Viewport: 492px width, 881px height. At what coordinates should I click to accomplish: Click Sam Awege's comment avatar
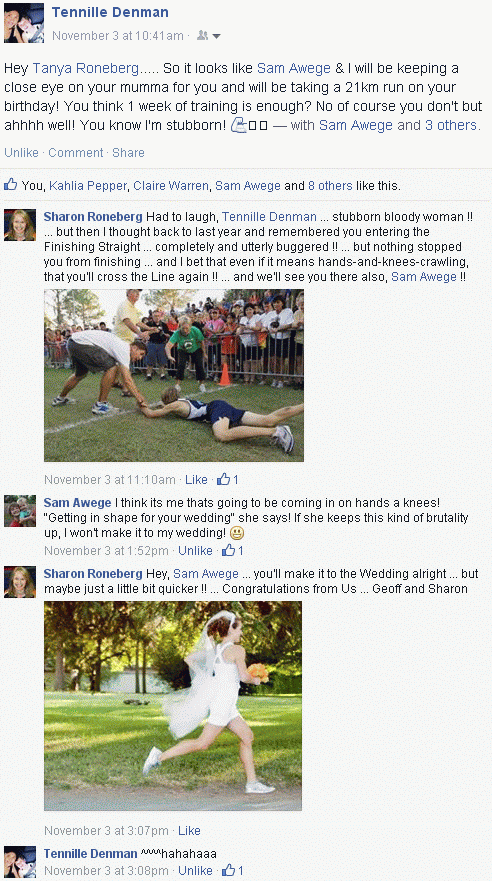point(20,511)
